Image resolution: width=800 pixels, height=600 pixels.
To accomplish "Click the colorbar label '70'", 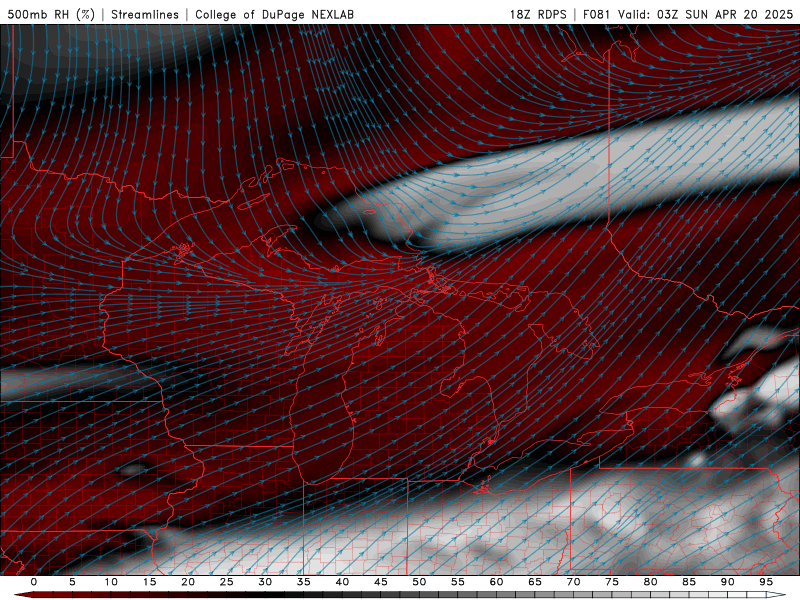I will [x=573, y=582].
